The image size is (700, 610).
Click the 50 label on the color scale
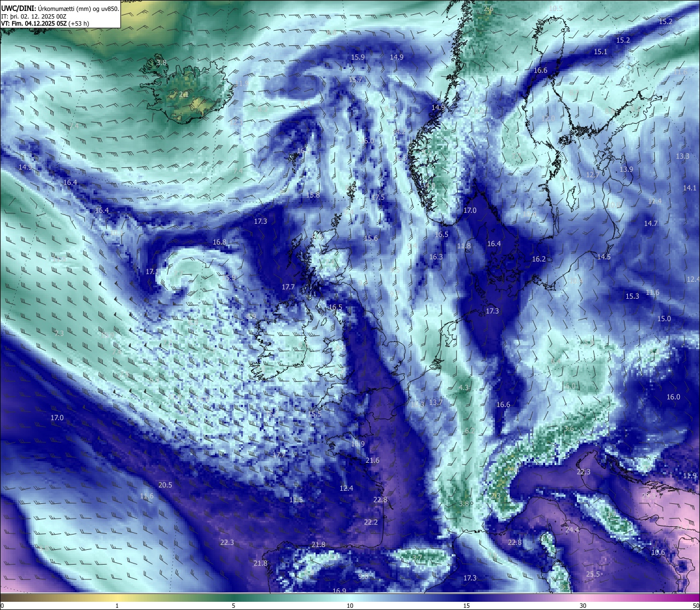click(x=696, y=606)
